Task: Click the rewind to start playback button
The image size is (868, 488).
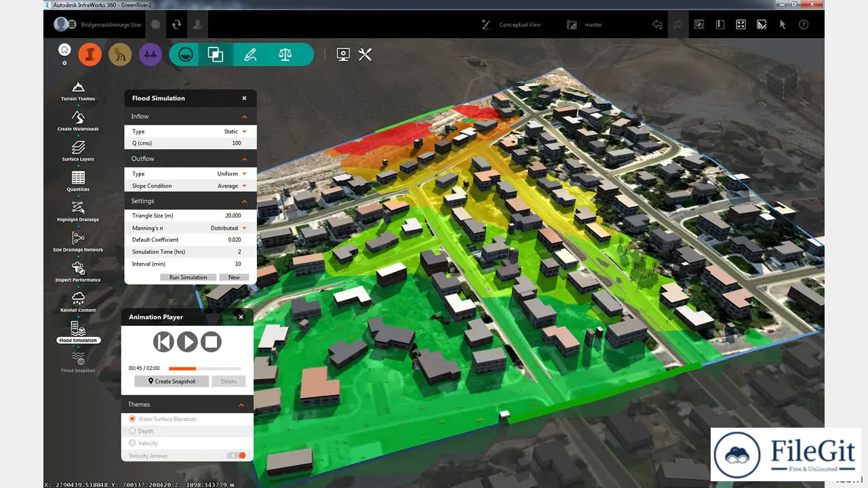Action: click(163, 342)
